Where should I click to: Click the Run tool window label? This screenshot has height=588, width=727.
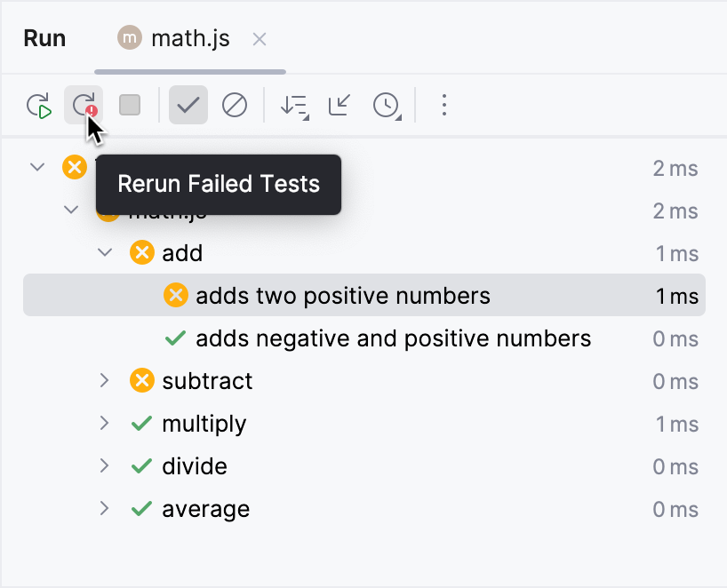(44, 38)
